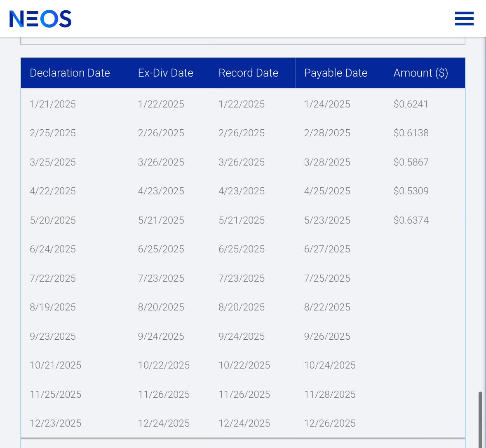Click payable date 7/25/2025
Viewport: 486px width, 448px height.
327,278
